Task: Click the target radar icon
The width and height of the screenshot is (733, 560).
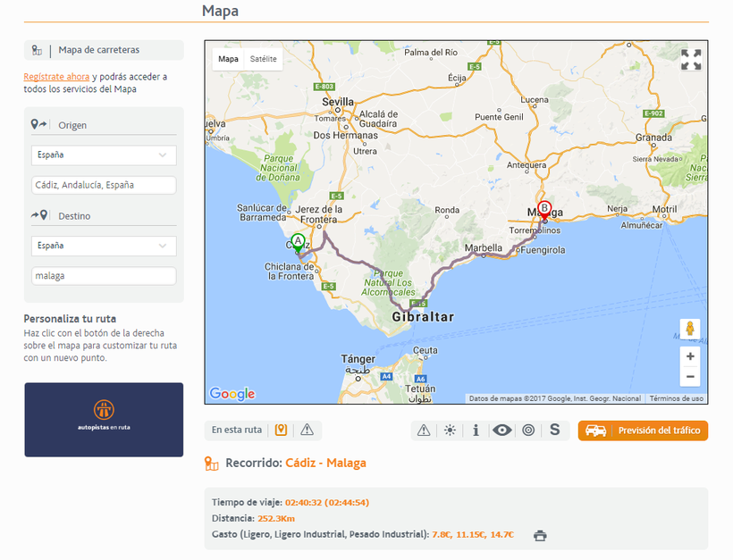Action: pos(528,430)
